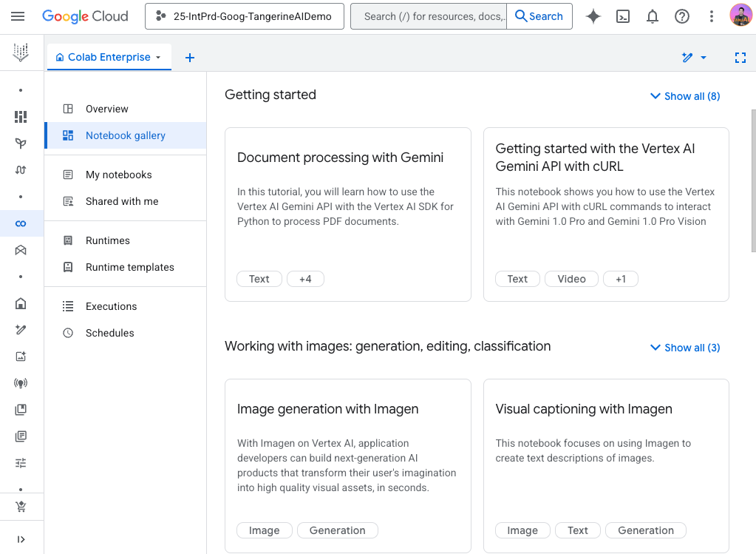This screenshot has height=554, width=756.
Task: Open Runtime templates in the sidebar
Action: pyautogui.click(x=126, y=267)
